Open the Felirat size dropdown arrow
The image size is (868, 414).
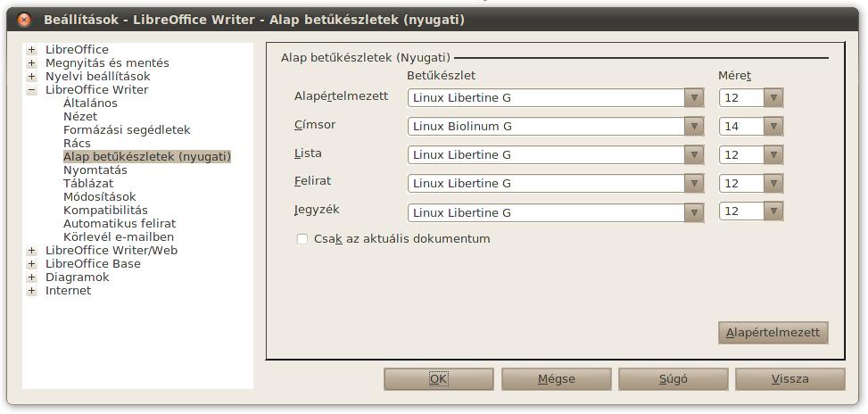[x=773, y=183]
